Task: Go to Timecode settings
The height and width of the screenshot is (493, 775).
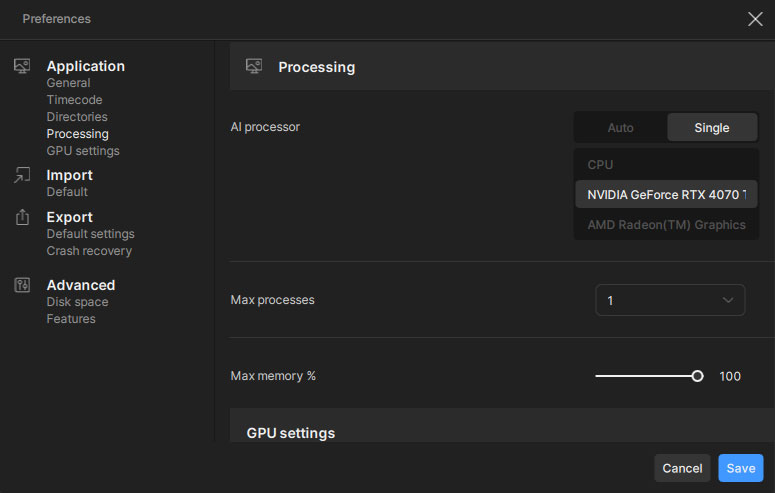Action: pyautogui.click(x=74, y=100)
